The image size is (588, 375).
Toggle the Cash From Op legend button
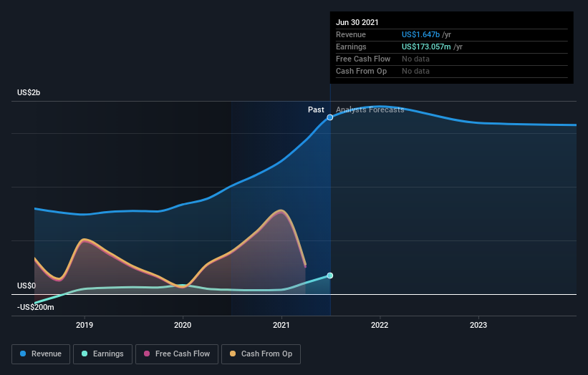pos(261,354)
